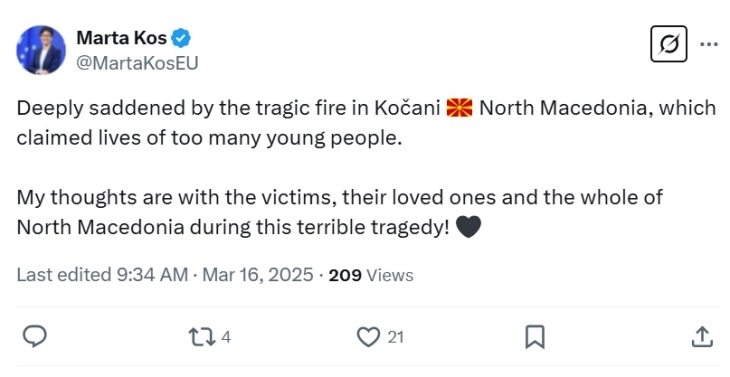Repost the tweet via retweet arrows icon
The width and height of the screenshot is (730, 377).
coord(202,337)
